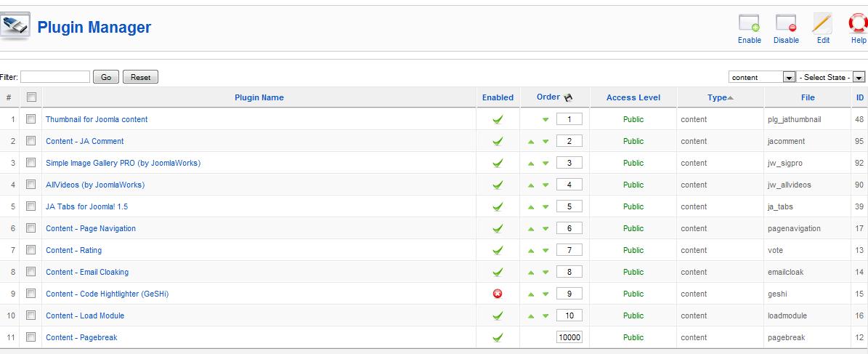Move Content - Load Module down
868x354 pixels.
545,315
